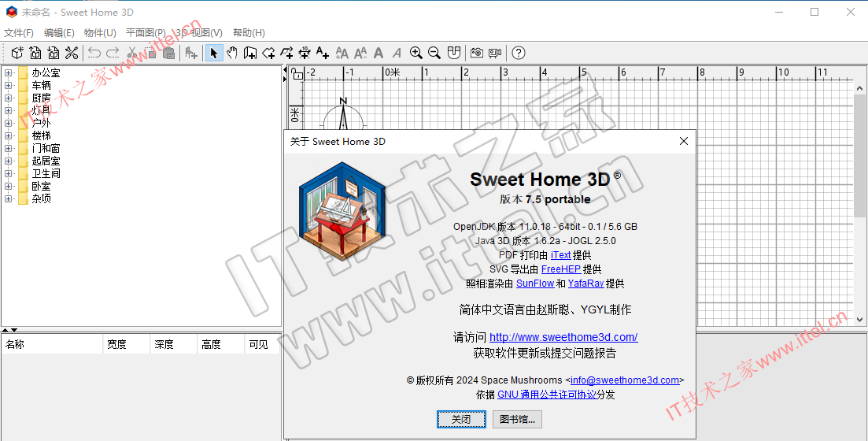Click the Paste clipboard icon

pos(169,53)
